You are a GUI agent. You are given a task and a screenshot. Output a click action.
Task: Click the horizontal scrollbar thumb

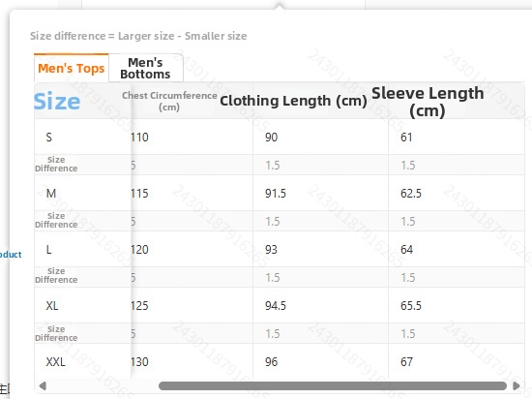[x=333, y=386]
